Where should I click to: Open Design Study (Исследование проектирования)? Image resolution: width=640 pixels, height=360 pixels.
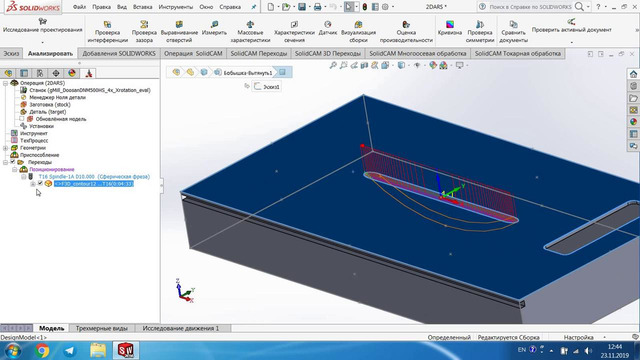[x=42, y=26]
